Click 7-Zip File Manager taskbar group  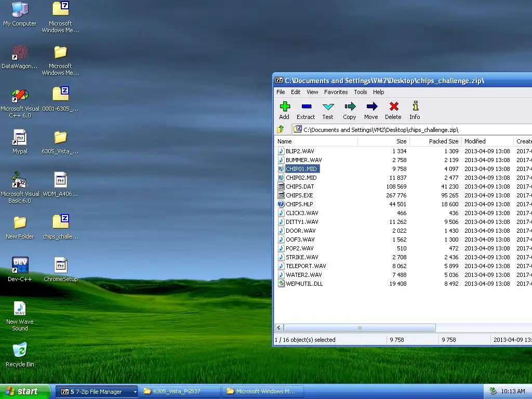(x=96, y=392)
